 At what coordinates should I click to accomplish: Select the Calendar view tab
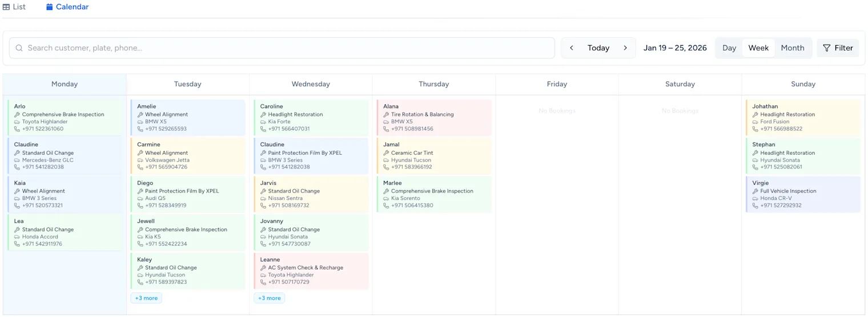pyautogui.click(x=67, y=7)
